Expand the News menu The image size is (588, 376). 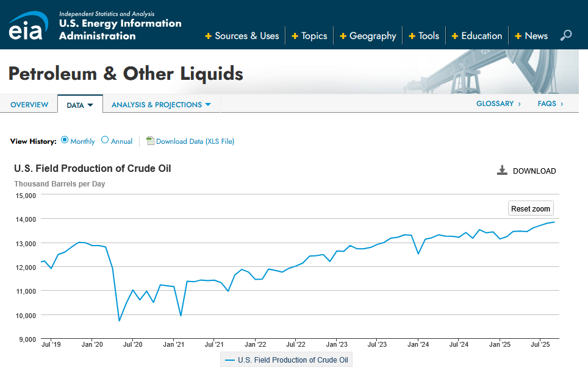pos(531,36)
